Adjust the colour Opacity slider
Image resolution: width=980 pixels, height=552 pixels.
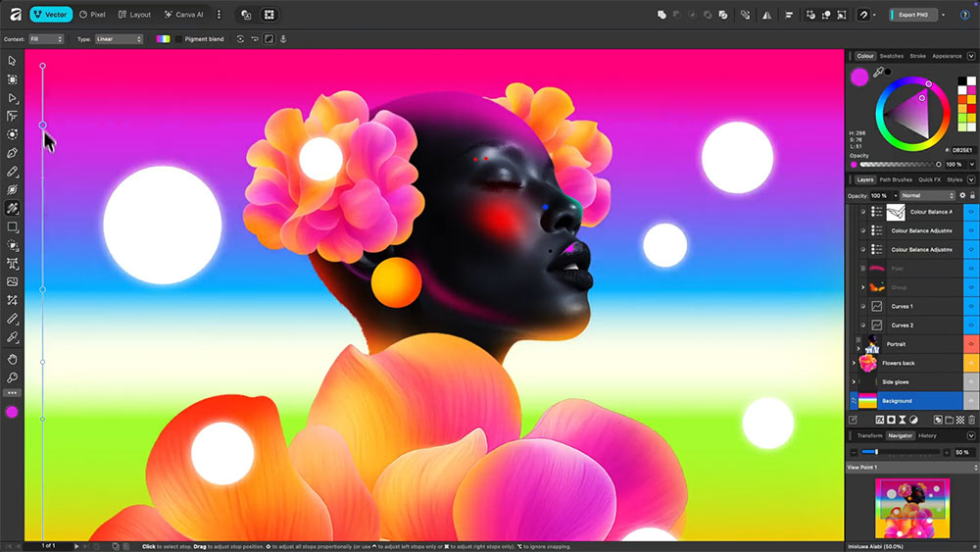(x=900, y=165)
